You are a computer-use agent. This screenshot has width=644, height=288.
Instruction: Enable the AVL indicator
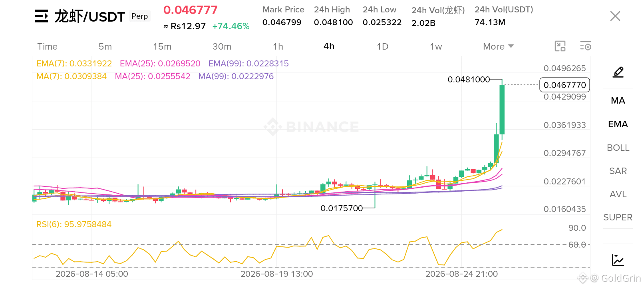coord(618,194)
